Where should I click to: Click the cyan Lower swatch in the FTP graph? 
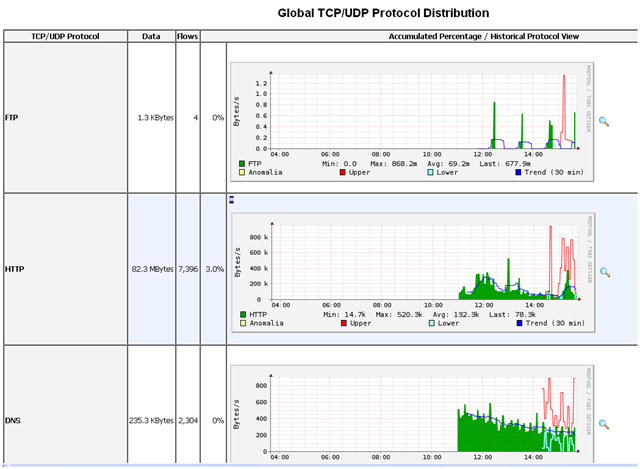click(x=430, y=172)
